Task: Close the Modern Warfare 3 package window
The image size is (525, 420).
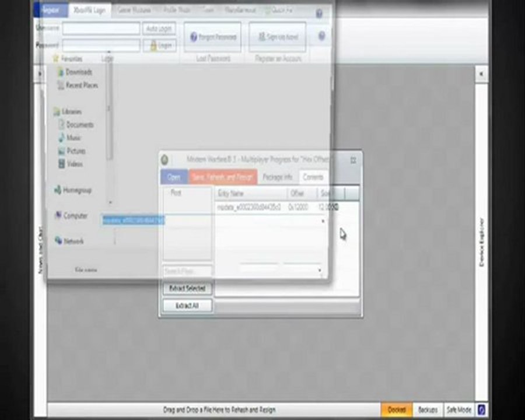Action: [353, 160]
